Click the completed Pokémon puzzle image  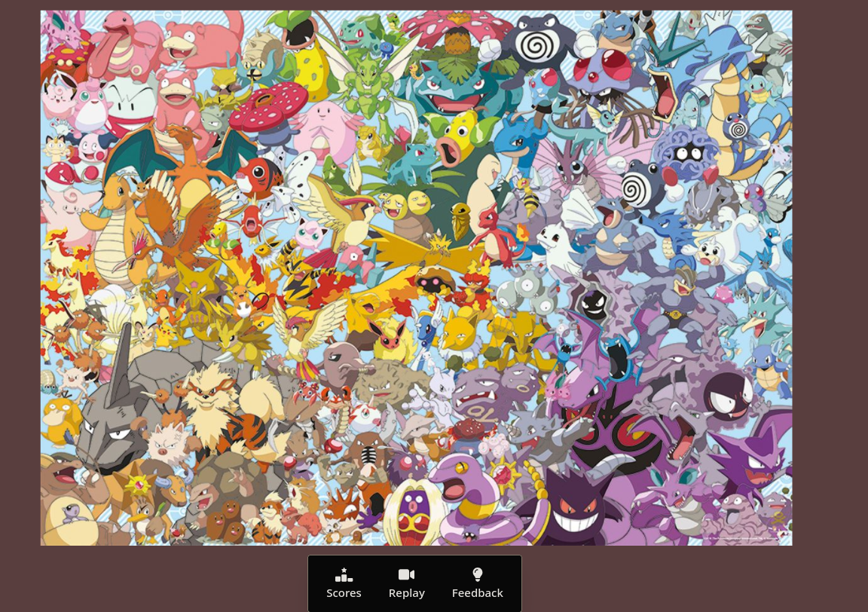click(416, 278)
